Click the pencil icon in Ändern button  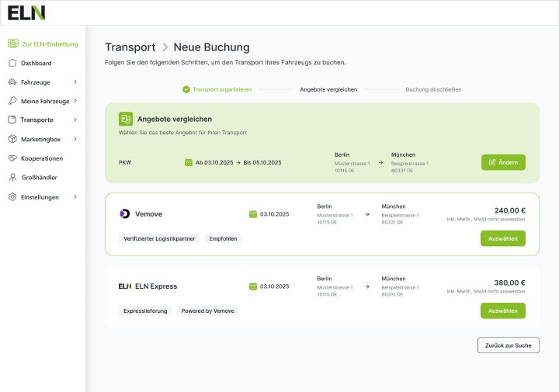point(492,162)
